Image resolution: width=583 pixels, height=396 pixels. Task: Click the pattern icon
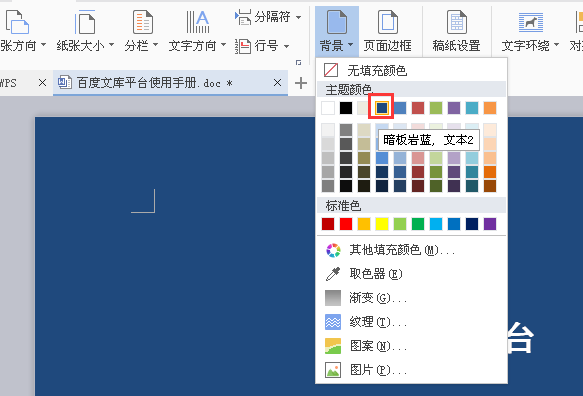tap(333, 346)
